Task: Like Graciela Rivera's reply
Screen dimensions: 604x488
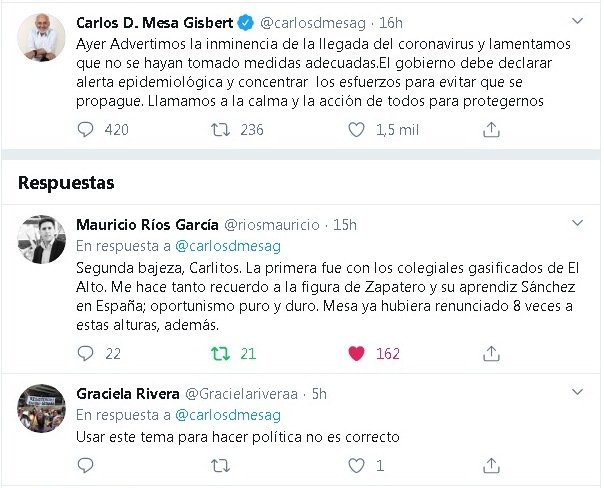Action: point(356,465)
